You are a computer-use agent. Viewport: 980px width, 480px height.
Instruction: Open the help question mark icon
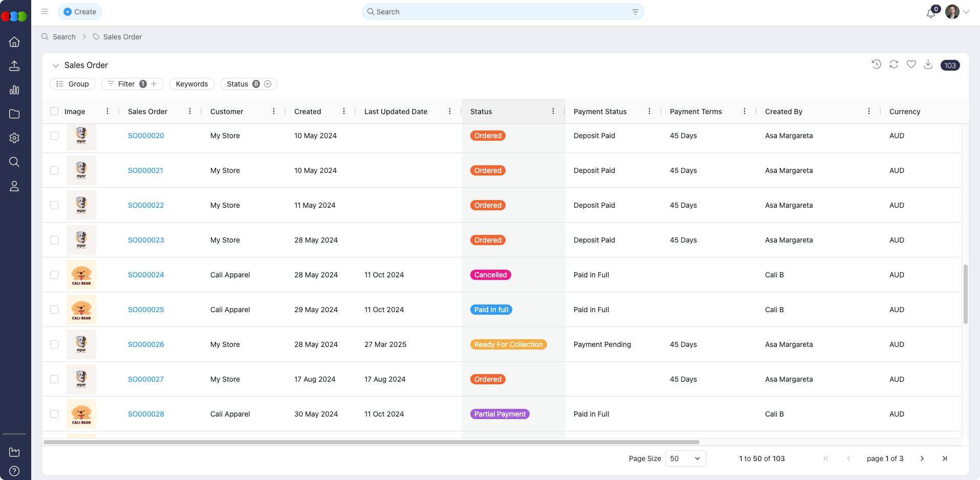click(14, 471)
